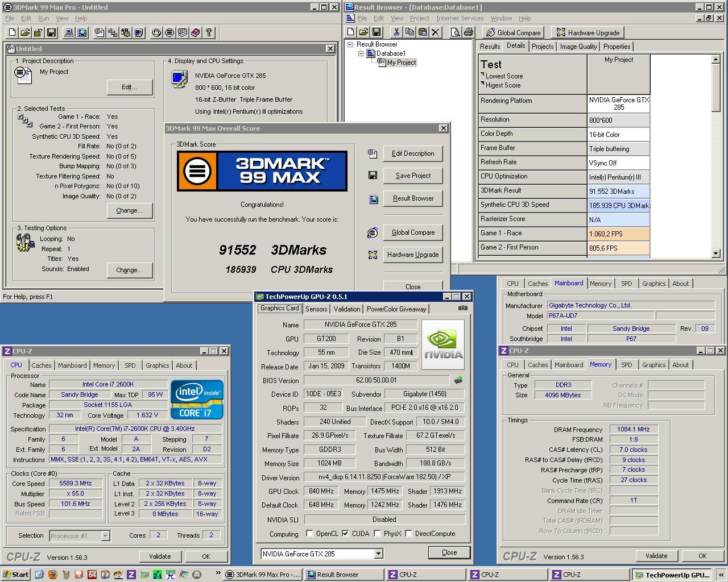Click New icon in Result Browser toolbar

point(351,32)
